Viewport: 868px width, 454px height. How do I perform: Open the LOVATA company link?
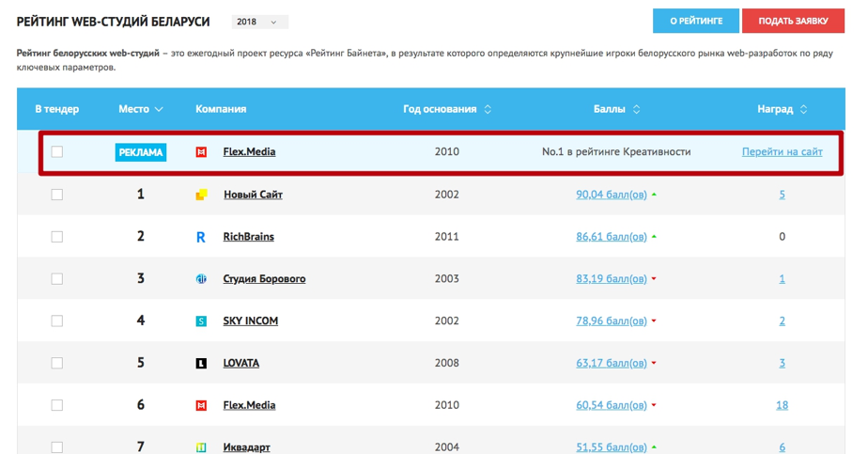pos(240,363)
